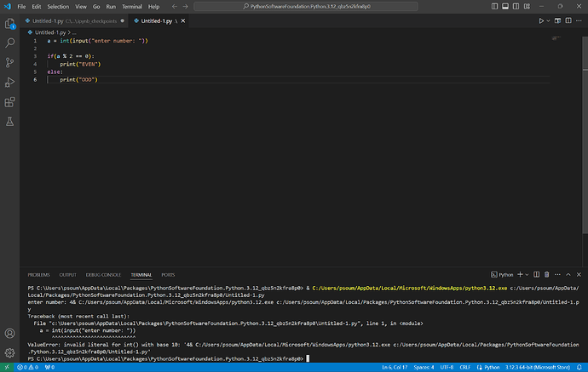Screen dimensions: 588x372
Task: Open the File menu
Action: [x=21, y=6]
